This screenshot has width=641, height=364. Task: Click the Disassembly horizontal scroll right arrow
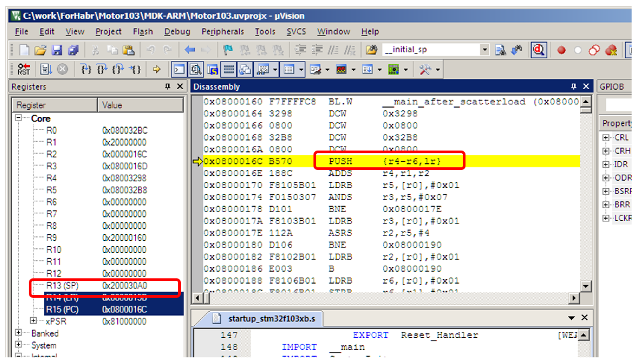[x=575, y=298]
